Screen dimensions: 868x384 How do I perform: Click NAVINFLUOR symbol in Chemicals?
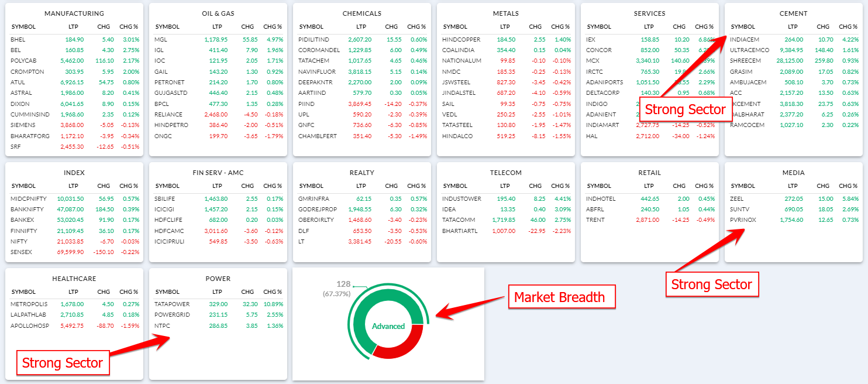pyautogui.click(x=316, y=71)
